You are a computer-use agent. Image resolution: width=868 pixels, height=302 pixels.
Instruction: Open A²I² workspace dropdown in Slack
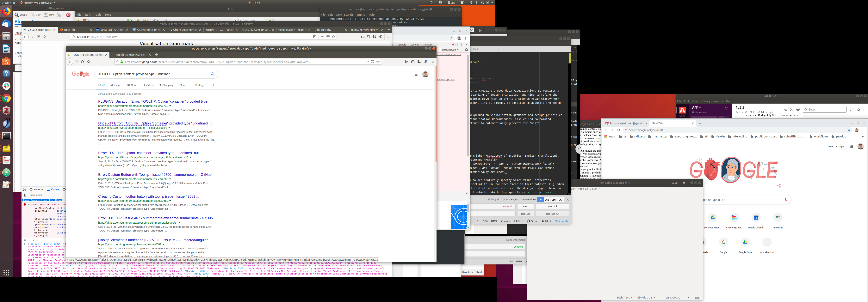point(697,108)
